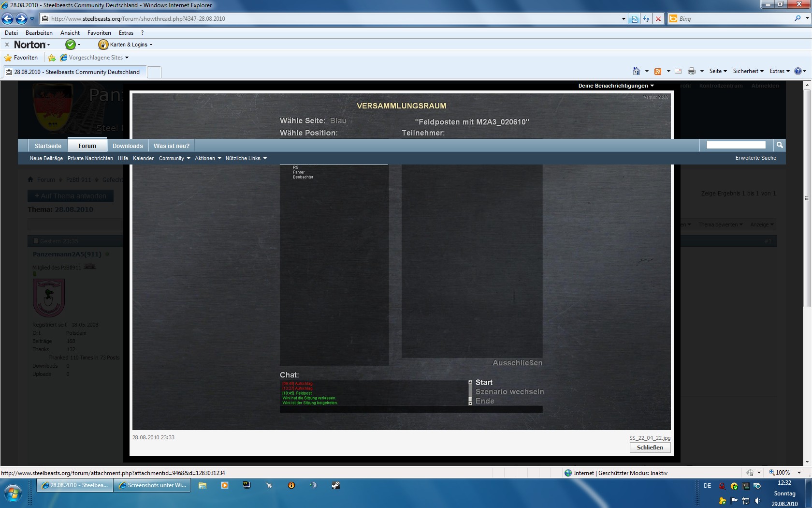Click the red Stop loading icon
The width and height of the screenshot is (812, 508).
(658, 19)
